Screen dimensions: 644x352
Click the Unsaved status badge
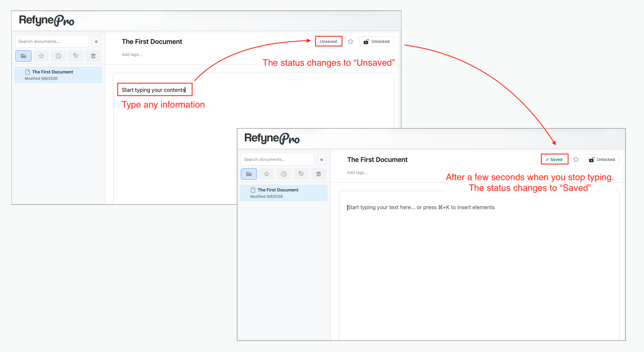click(328, 42)
